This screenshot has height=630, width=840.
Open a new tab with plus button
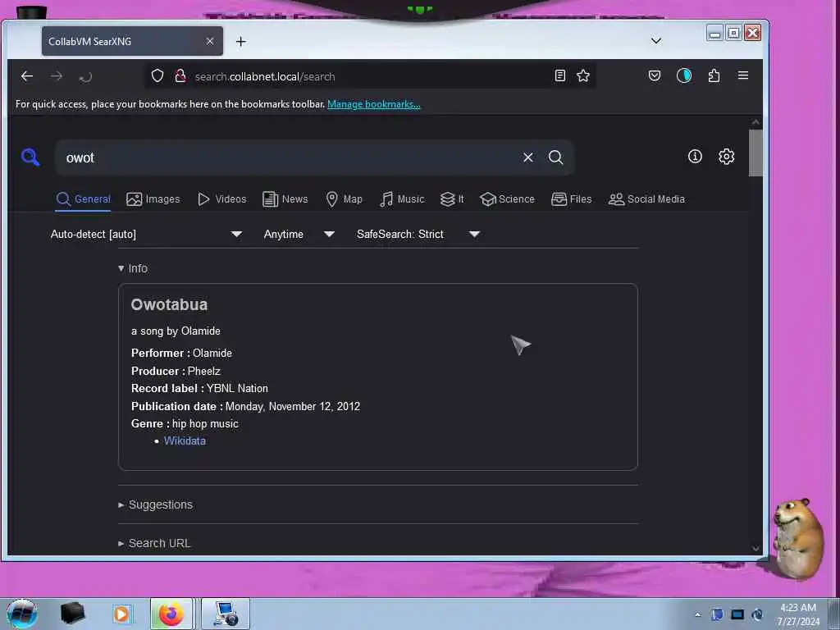tap(241, 41)
